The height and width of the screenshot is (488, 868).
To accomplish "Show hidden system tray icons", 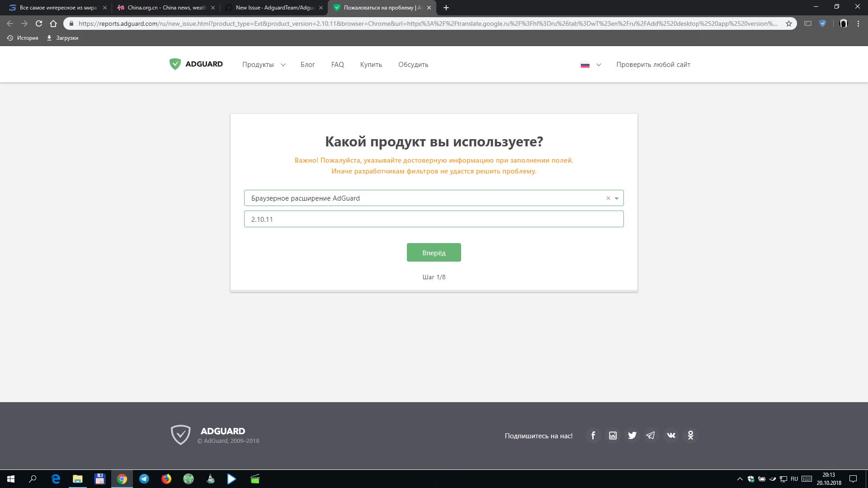I will point(740,479).
